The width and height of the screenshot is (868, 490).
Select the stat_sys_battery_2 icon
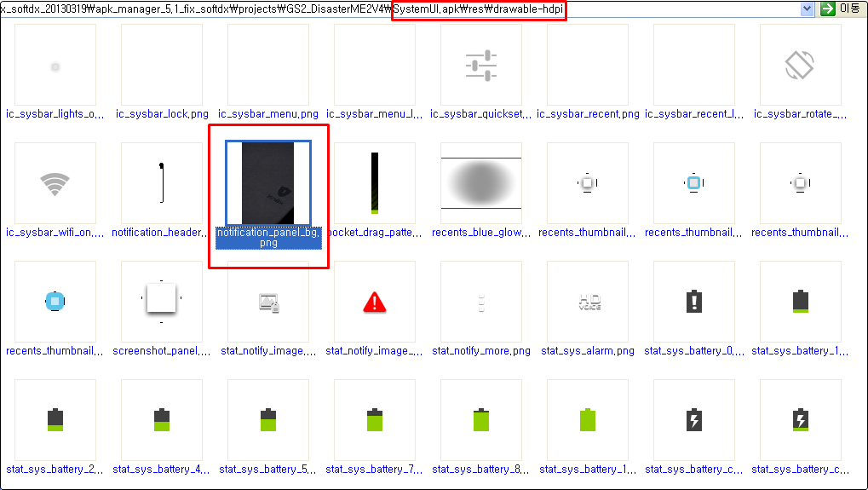[55, 420]
